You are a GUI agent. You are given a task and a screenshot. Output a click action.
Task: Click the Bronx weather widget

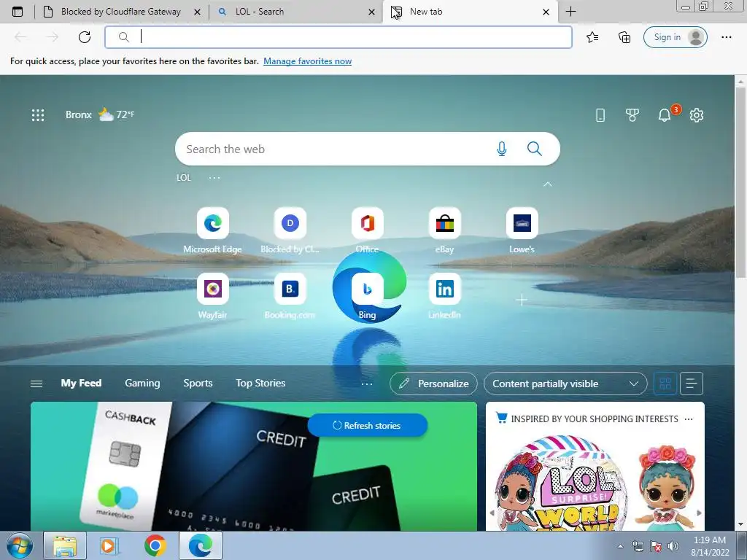point(100,114)
